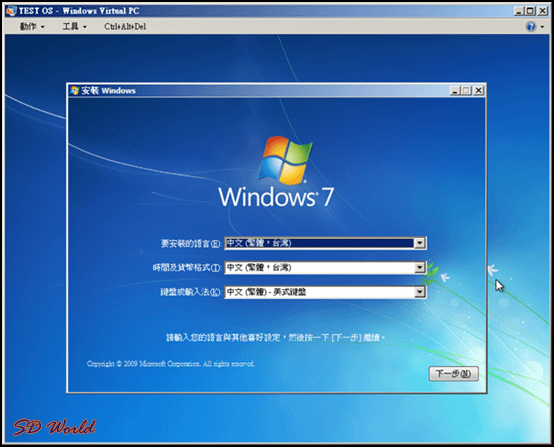Expand the arrow beside the help icon
The height and width of the screenshot is (447, 554).
[542, 27]
